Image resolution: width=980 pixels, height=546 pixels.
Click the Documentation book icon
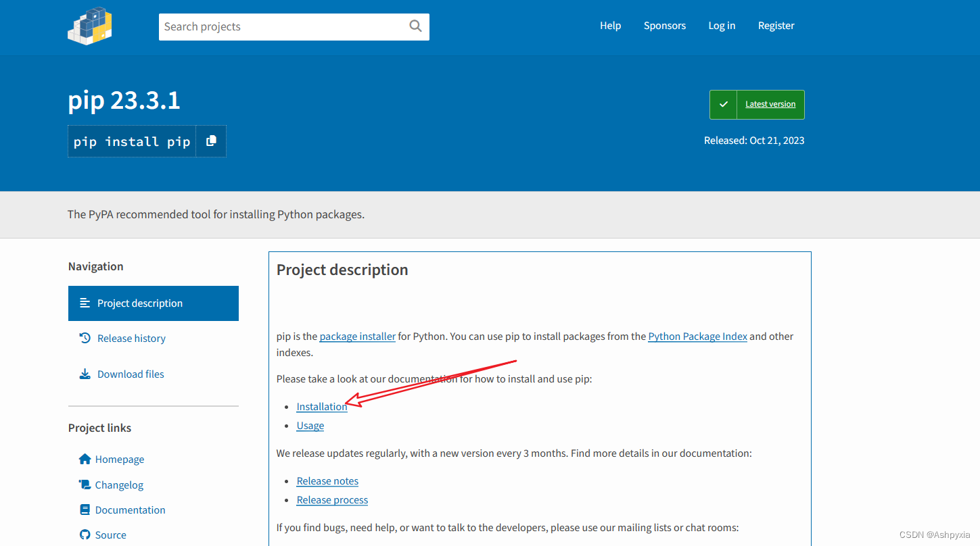(85, 510)
